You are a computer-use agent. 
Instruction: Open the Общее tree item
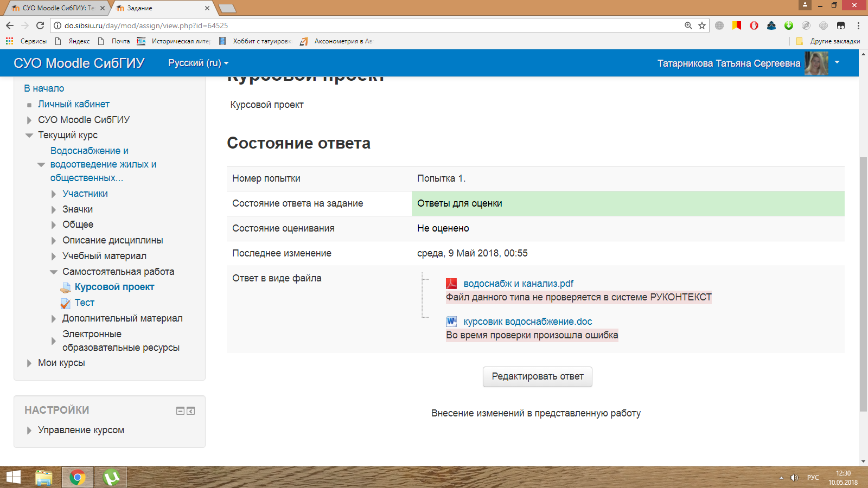point(78,224)
